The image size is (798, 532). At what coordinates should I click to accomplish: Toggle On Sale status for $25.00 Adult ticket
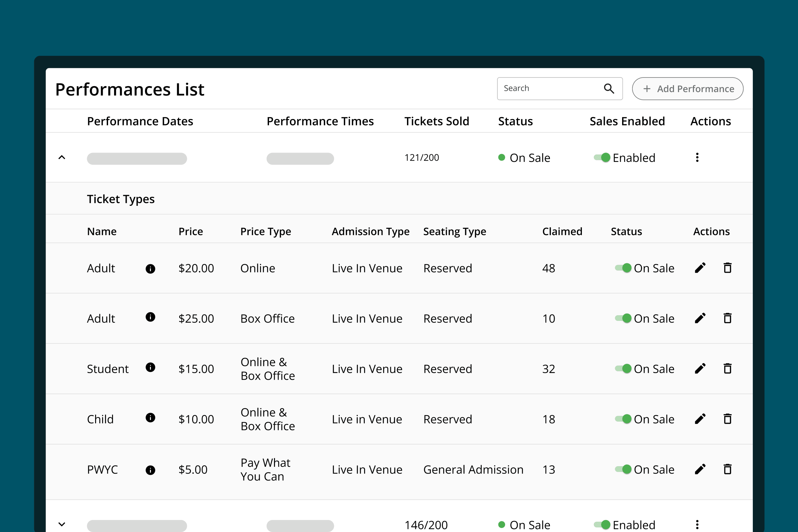coord(623,318)
